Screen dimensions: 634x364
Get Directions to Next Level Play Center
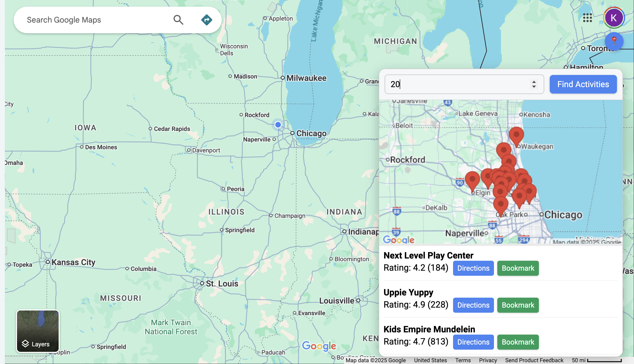pyautogui.click(x=473, y=268)
